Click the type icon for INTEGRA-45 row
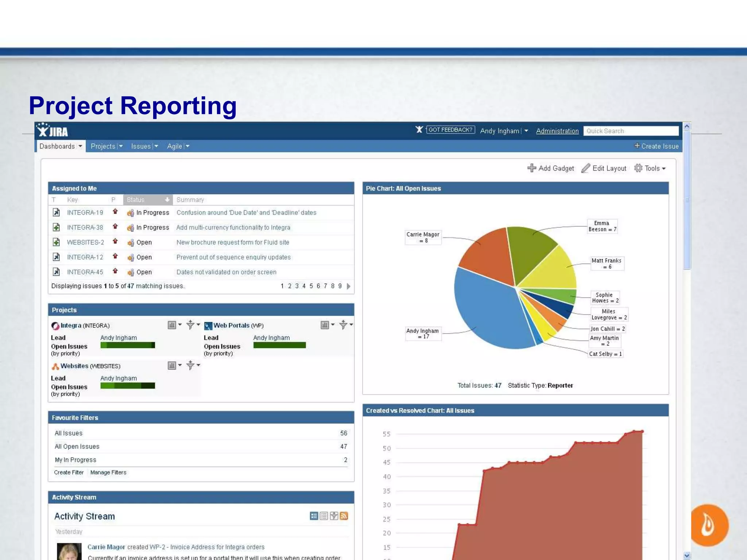This screenshot has height=560, width=747. coord(56,272)
